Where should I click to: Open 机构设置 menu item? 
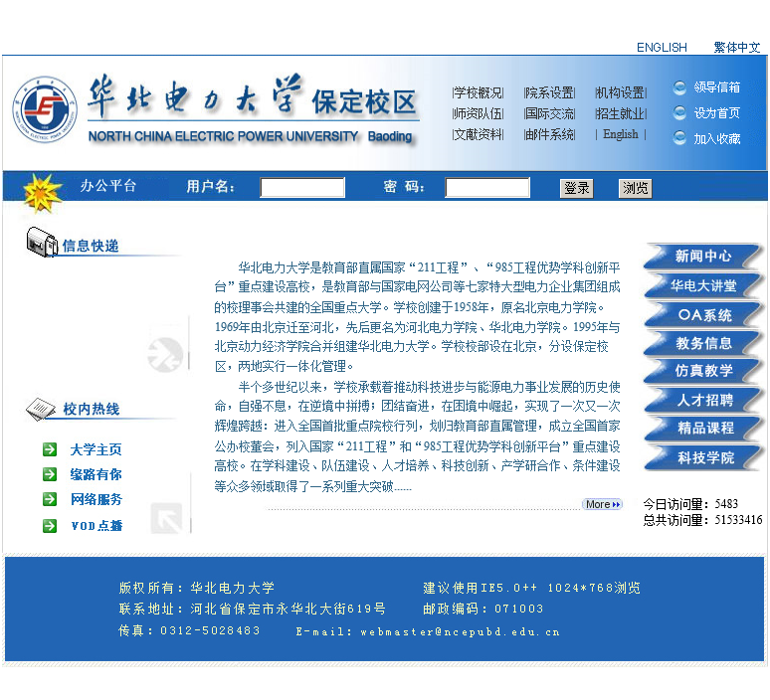point(621,92)
